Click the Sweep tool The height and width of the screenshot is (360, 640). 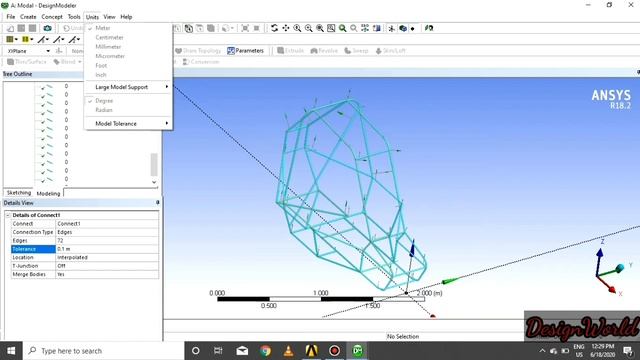click(356, 51)
